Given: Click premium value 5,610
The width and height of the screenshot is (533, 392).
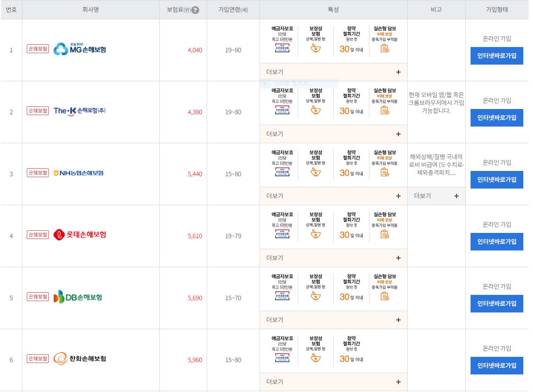Looking at the screenshot, I should coord(195,236).
